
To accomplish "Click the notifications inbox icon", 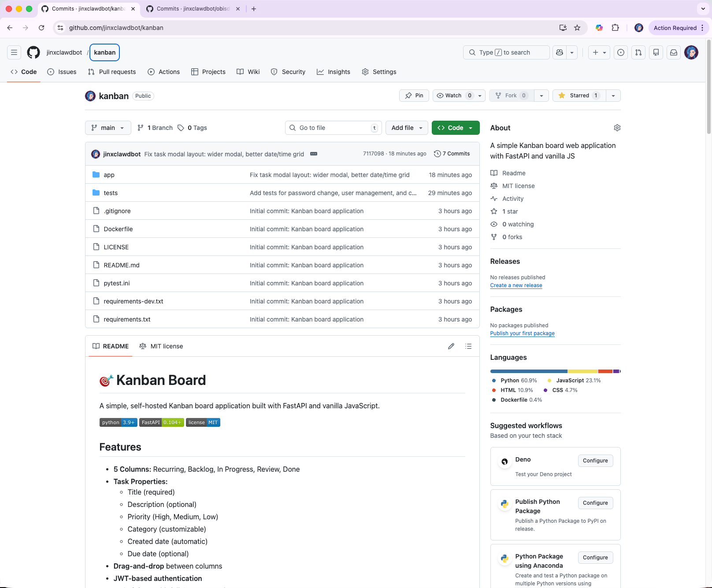I will (674, 52).
